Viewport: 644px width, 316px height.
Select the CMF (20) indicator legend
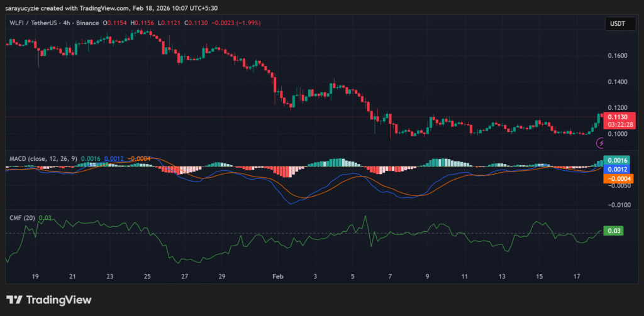(21, 218)
